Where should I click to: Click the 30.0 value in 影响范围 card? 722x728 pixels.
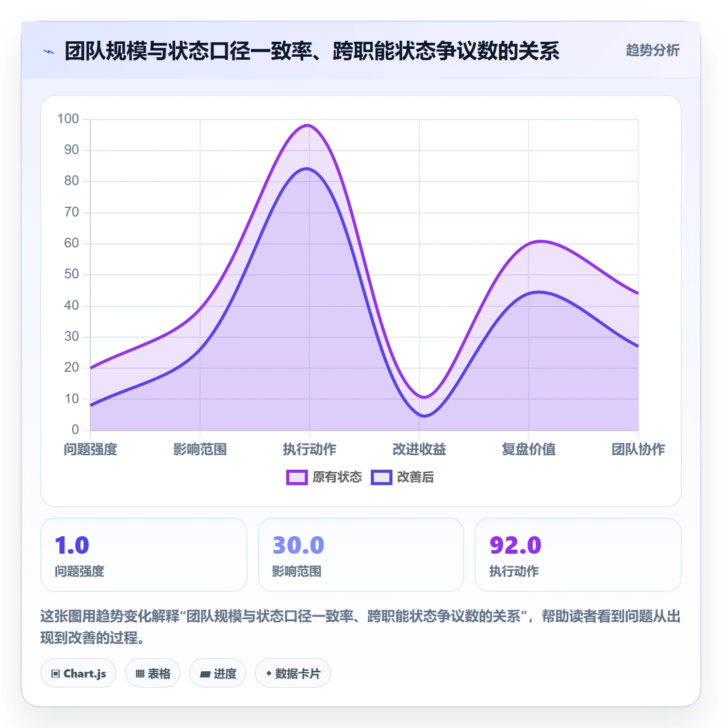point(298,545)
